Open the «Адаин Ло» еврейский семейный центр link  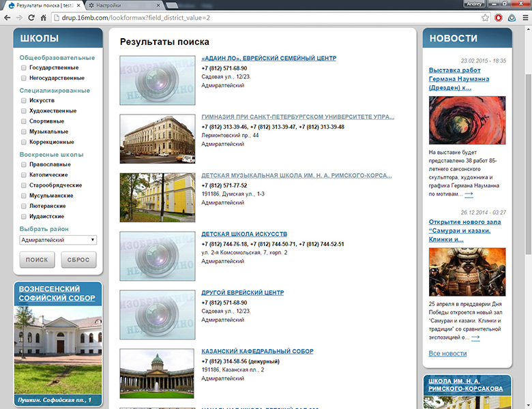tap(269, 59)
